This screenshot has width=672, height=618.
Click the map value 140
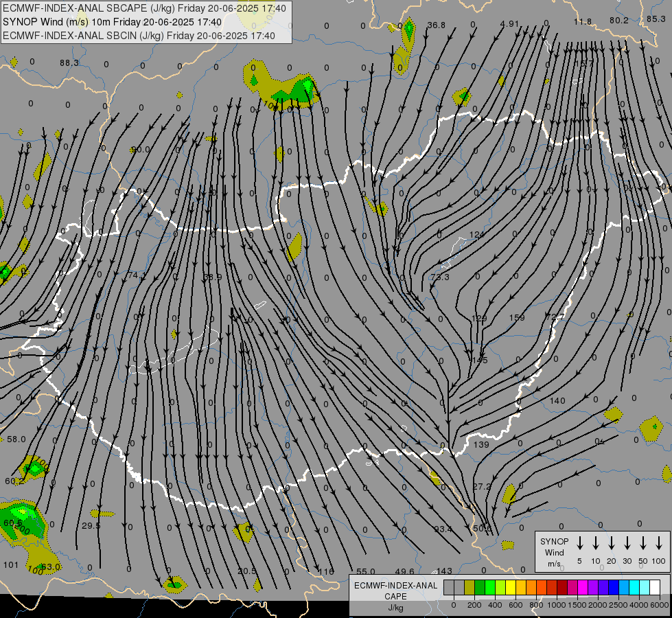(x=557, y=400)
